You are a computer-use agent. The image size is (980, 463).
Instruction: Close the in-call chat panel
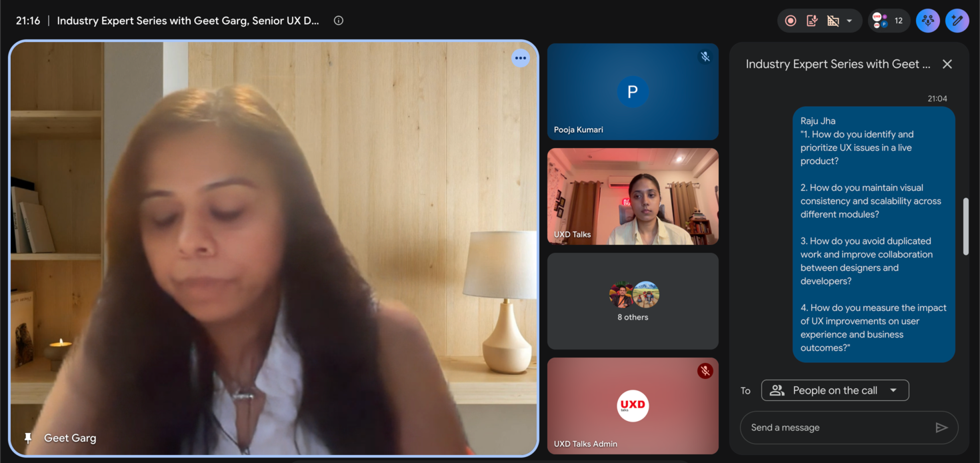coord(947,64)
